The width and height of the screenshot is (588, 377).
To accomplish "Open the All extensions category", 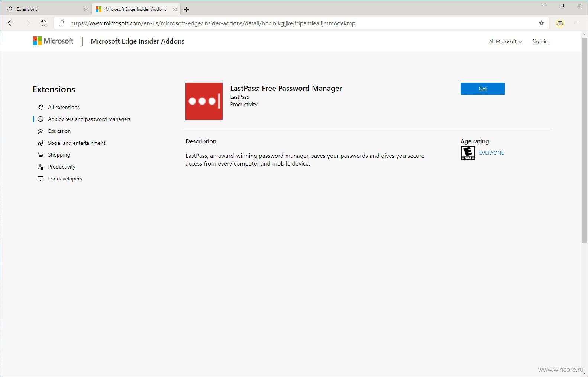I will pyautogui.click(x=64, y=107).
